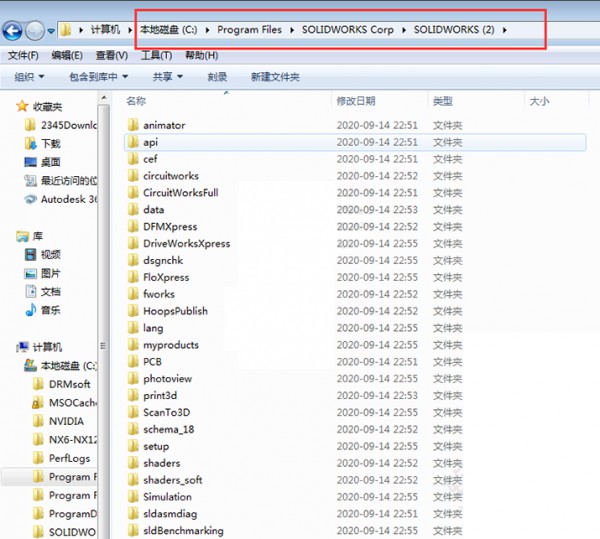Sort by the 大小 column header
The image size is (600, 539).
[x=539, y=101]
